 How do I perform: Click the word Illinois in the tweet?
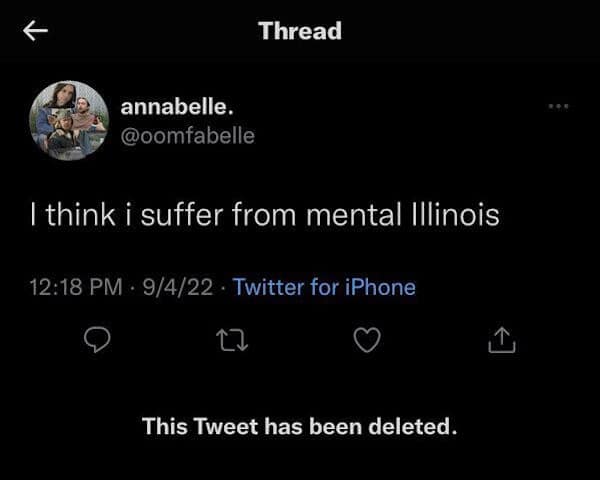(x=448, y=215)
